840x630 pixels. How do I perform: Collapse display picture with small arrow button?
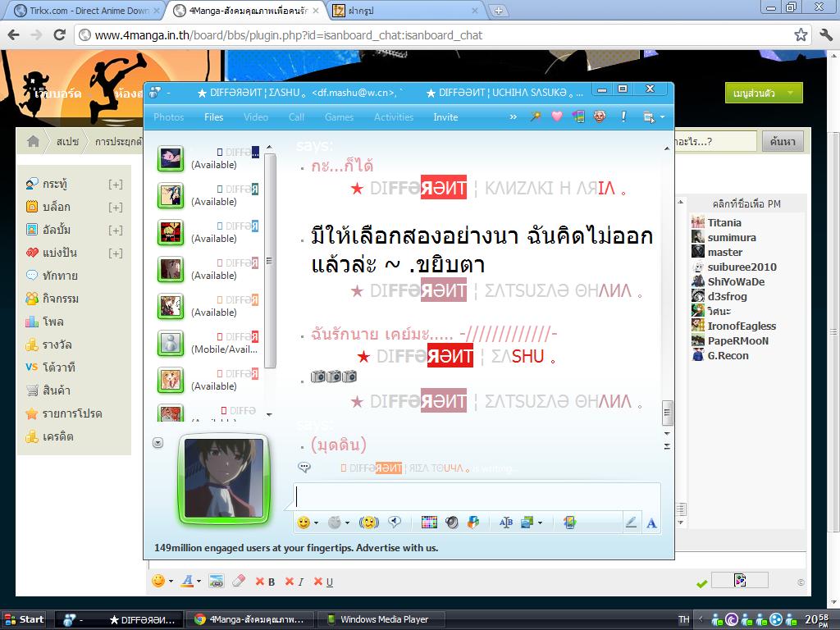click(x=158, y=442)
